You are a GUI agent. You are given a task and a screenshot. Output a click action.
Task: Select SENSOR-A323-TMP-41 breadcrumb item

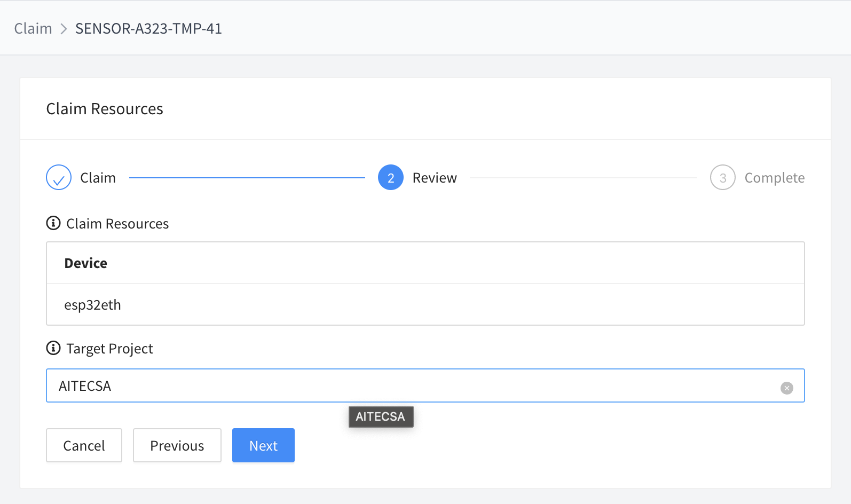[x=148, y=28]
